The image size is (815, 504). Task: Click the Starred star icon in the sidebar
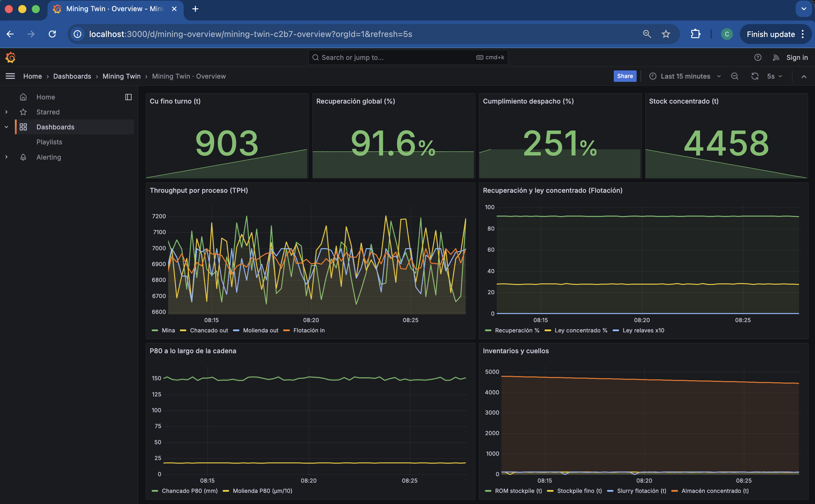23,112
